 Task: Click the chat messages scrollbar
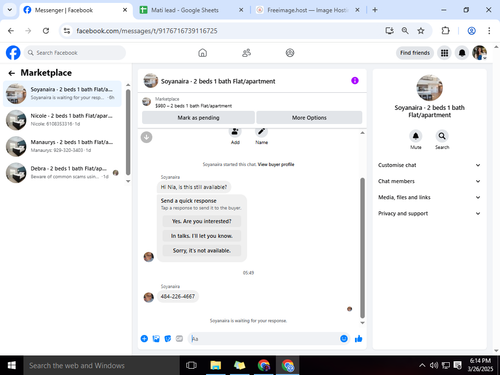362,248
